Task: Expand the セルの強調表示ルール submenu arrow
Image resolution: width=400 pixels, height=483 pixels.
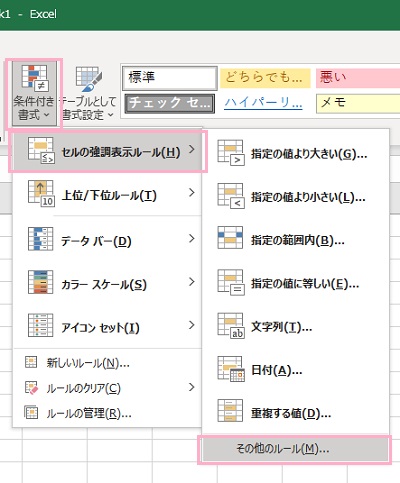Action: pyautogui.click(x=191, y=149)
